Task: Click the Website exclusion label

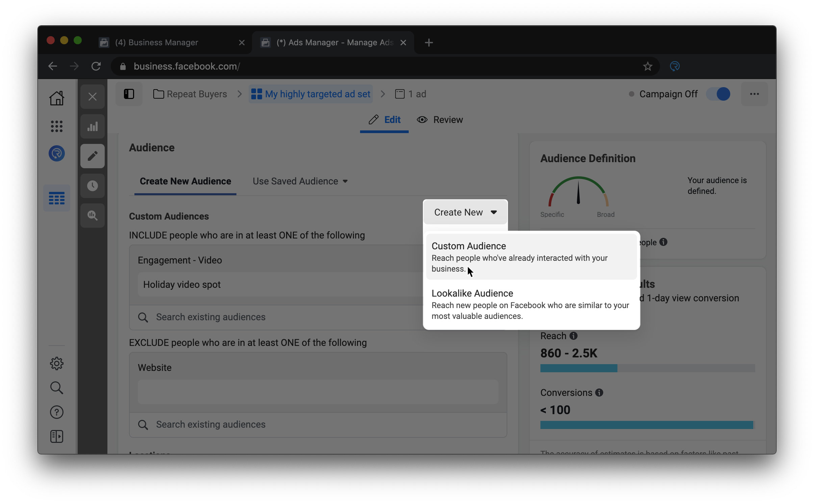Action: 155,368
